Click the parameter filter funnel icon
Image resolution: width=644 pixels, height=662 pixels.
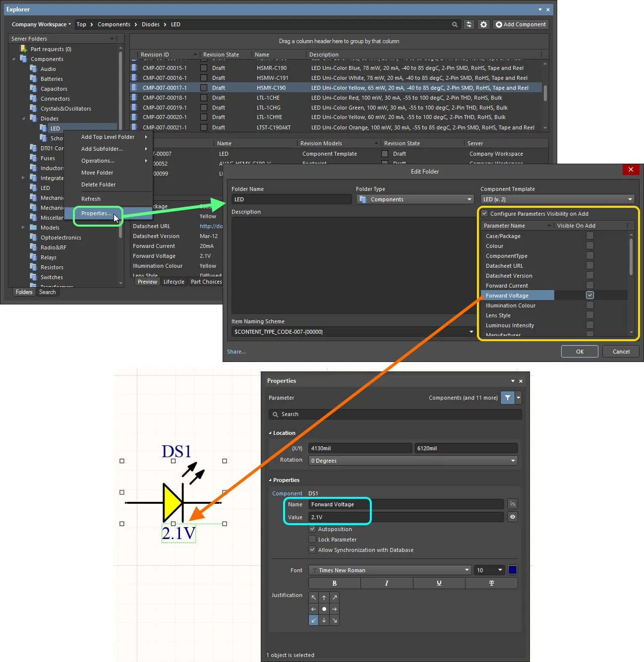click(508, 398)
